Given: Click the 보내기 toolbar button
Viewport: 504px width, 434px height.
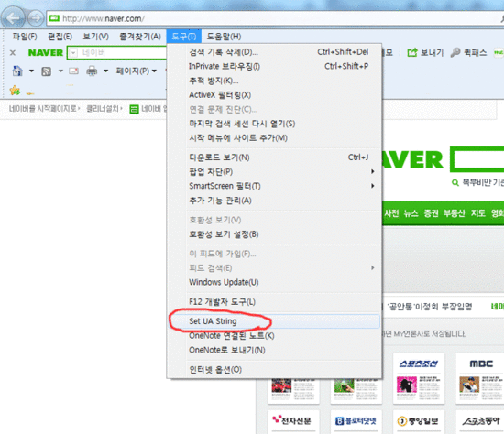Looking at the screenshot, I should (x=425, y=53).
